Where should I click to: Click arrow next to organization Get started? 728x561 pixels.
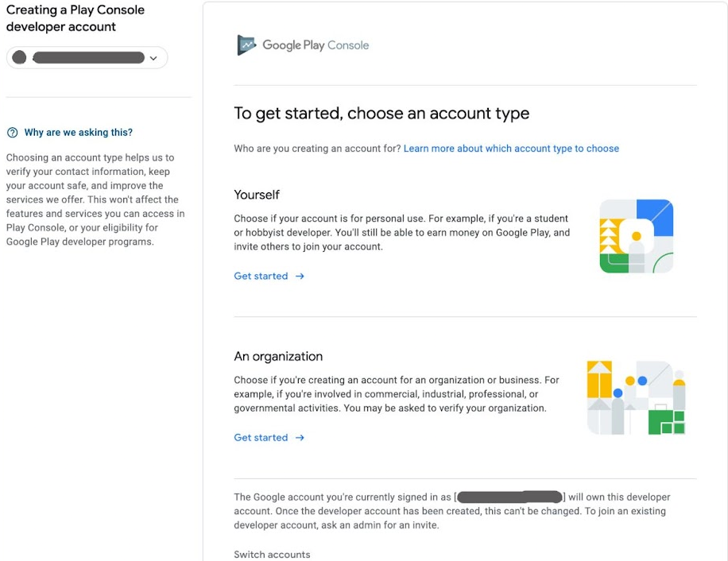[300, 438]
